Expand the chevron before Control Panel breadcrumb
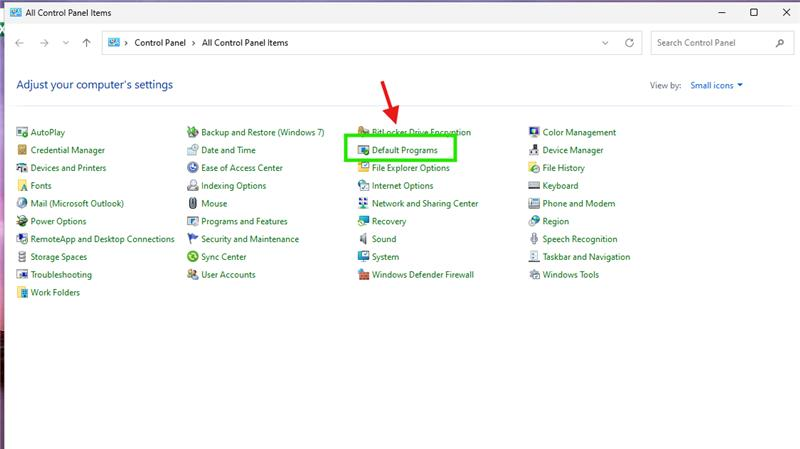Viewport: 800px width, 449px height. coord(126,43)
